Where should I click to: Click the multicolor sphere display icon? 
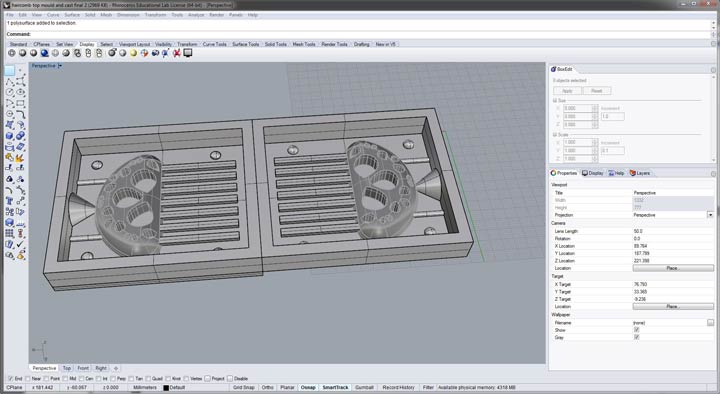[144, 53]
